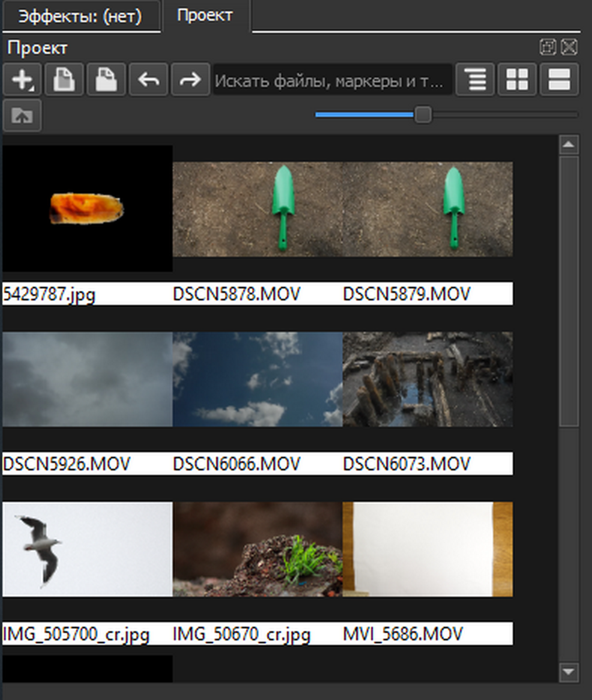Open the add-to-project plus button

click(22, 79)
